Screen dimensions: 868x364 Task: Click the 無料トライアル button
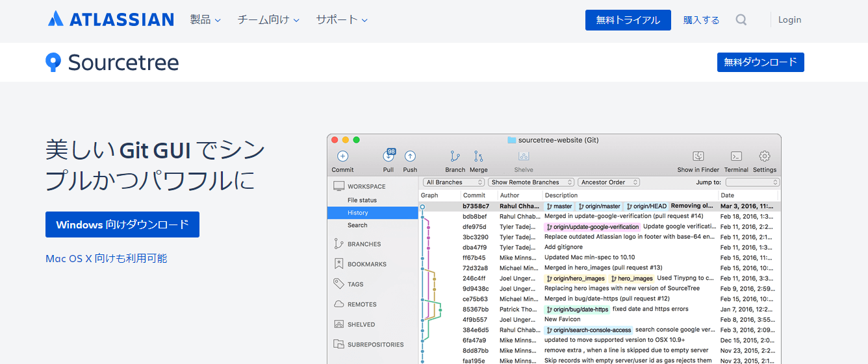628,20
